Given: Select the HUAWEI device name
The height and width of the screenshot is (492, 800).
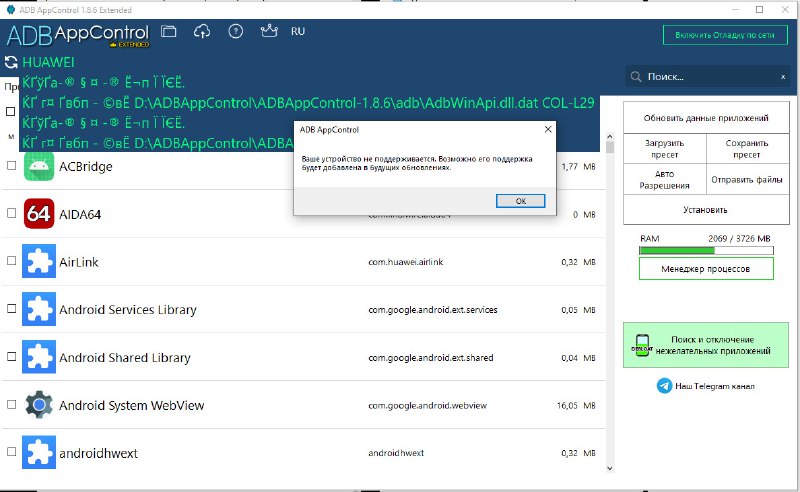Looking at the screenshot, I should tap(48, 62).
